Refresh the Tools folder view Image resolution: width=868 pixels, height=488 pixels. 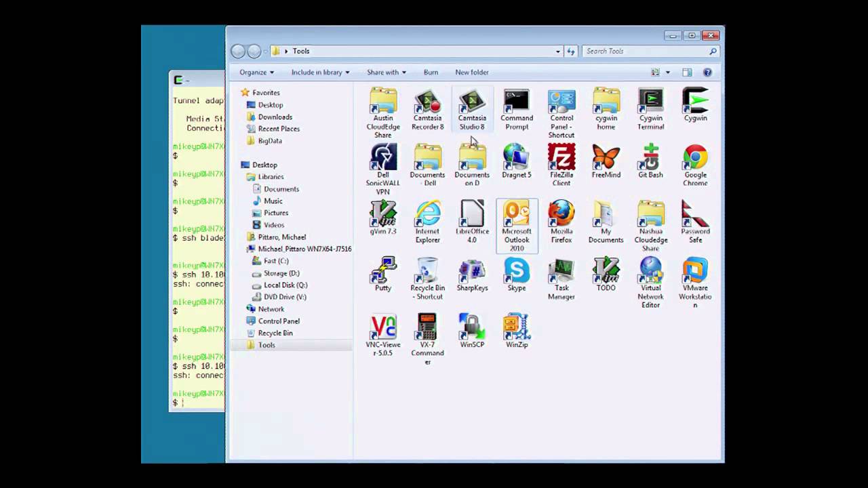[x=571, y=52]
